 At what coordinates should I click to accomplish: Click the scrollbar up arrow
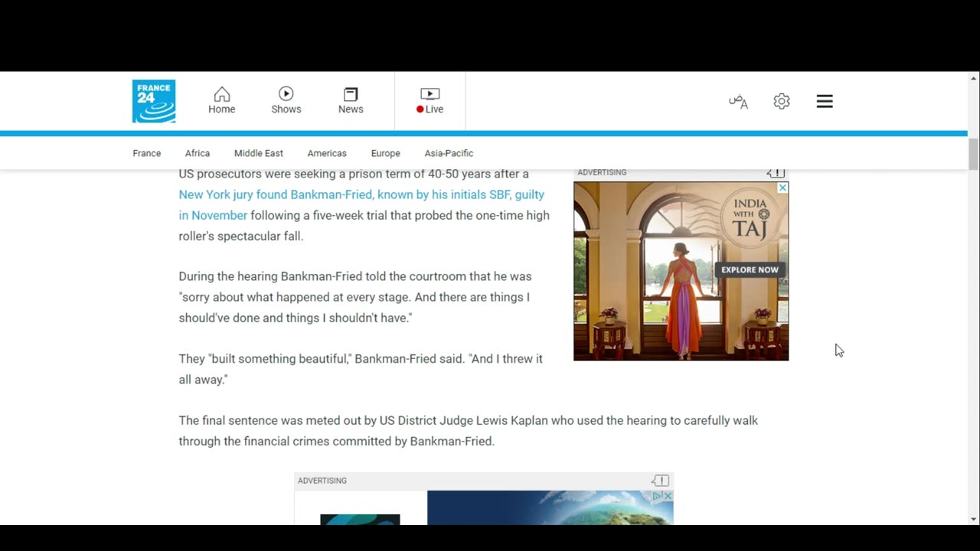(x=974, y=78)
